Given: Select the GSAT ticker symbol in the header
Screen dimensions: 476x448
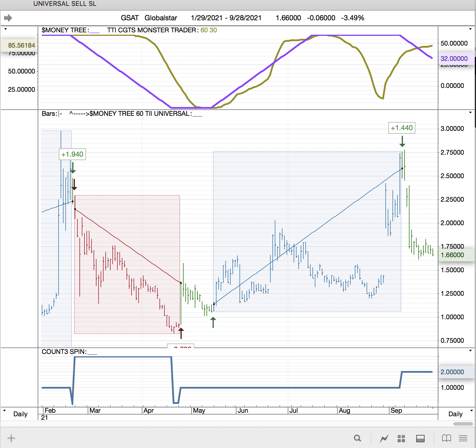Looking at the screenshot, I should coord(129,18).
